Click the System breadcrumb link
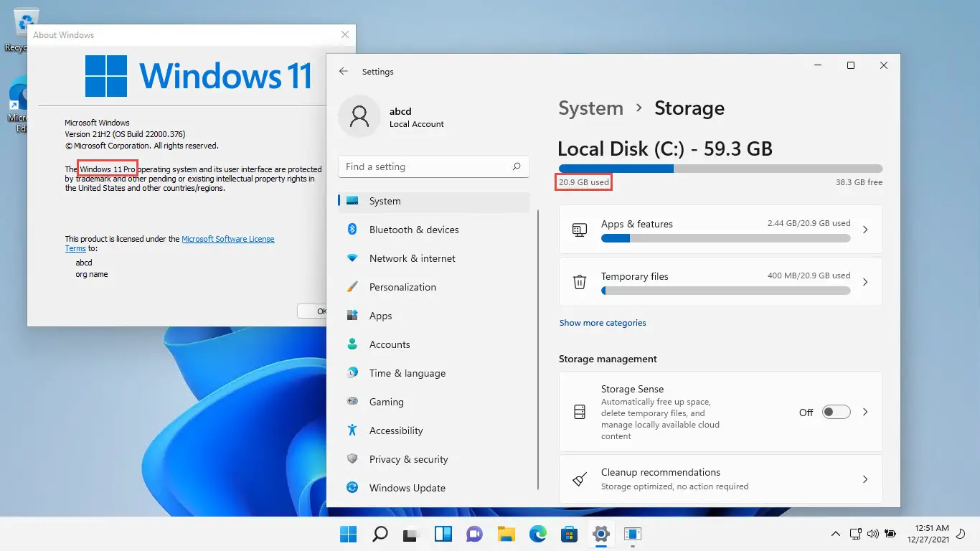Viewport: 980px width, 551px height. (x=590, y=108)
